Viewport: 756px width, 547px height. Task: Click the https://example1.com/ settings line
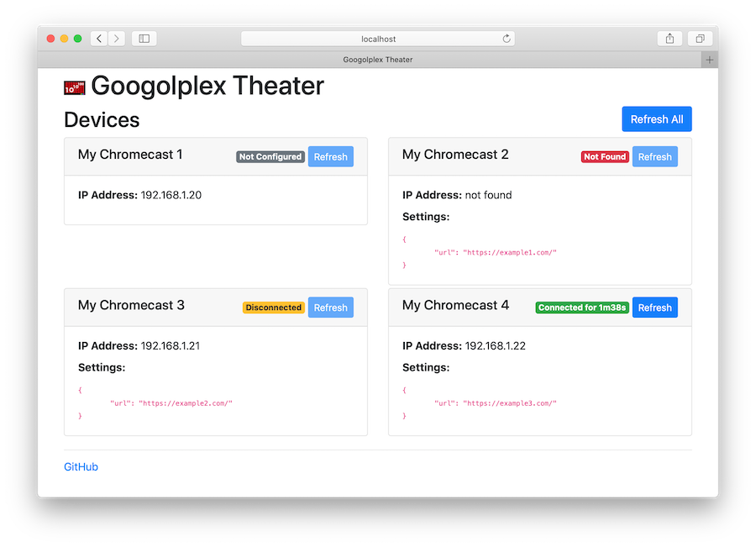496,252
